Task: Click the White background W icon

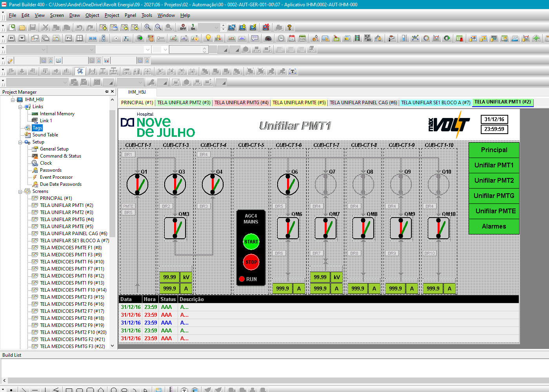Action: coord(22,38)
